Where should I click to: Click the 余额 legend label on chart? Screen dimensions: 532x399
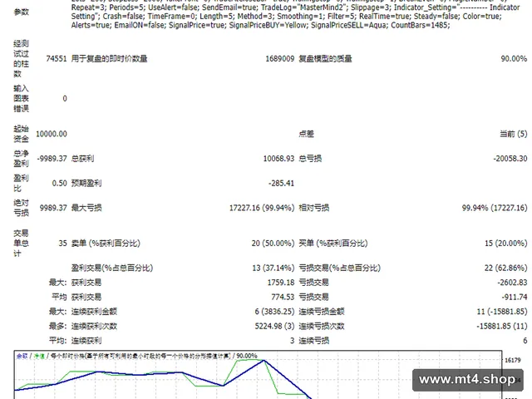tap(22, 356)
